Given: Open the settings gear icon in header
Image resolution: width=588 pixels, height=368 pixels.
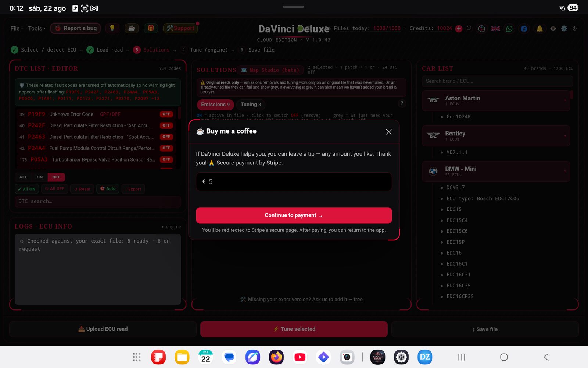Looking at the screenshot, I should (564, 28).
